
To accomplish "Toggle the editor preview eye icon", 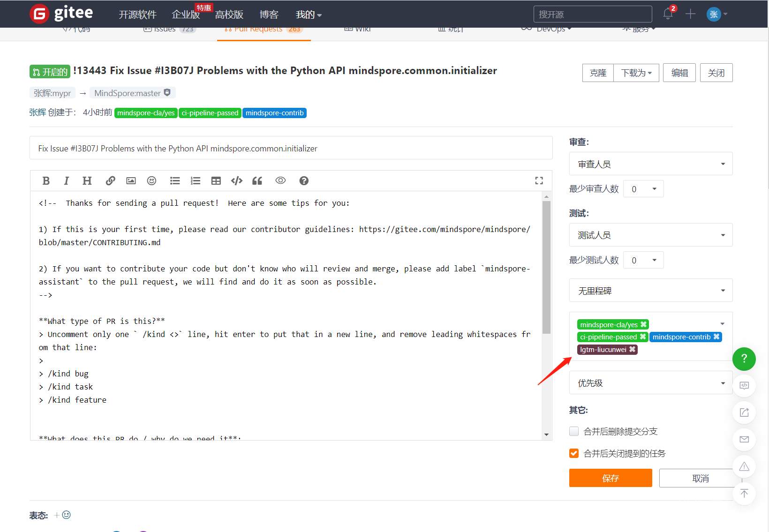I will coord(280,180).
